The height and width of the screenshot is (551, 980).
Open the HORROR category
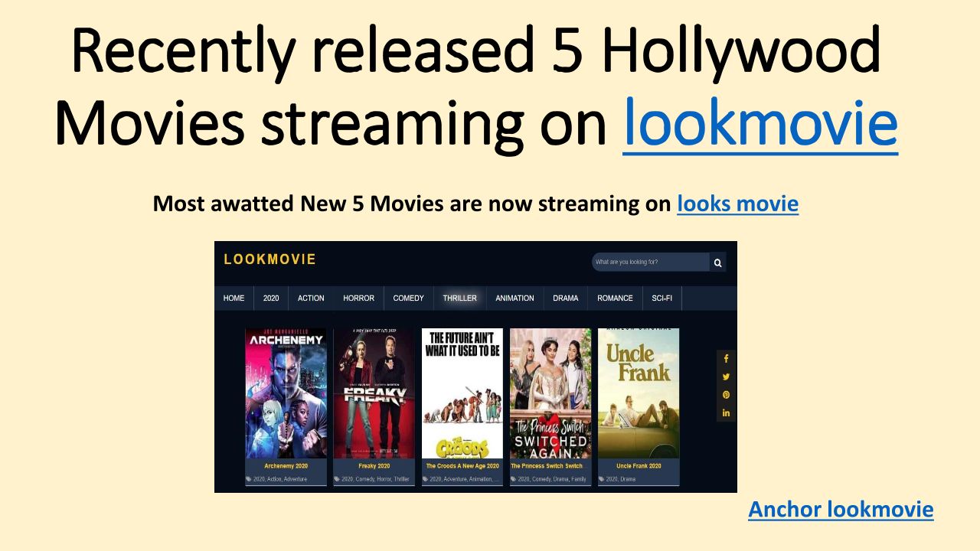click(x=359, y=298)
